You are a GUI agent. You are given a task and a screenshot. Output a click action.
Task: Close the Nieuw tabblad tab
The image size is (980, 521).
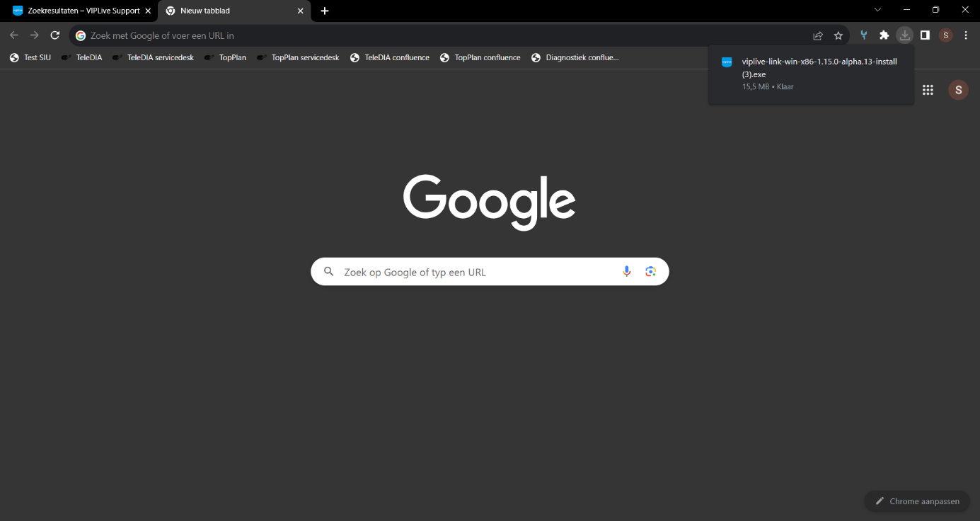pyautogui.click(x=300, y=11)
